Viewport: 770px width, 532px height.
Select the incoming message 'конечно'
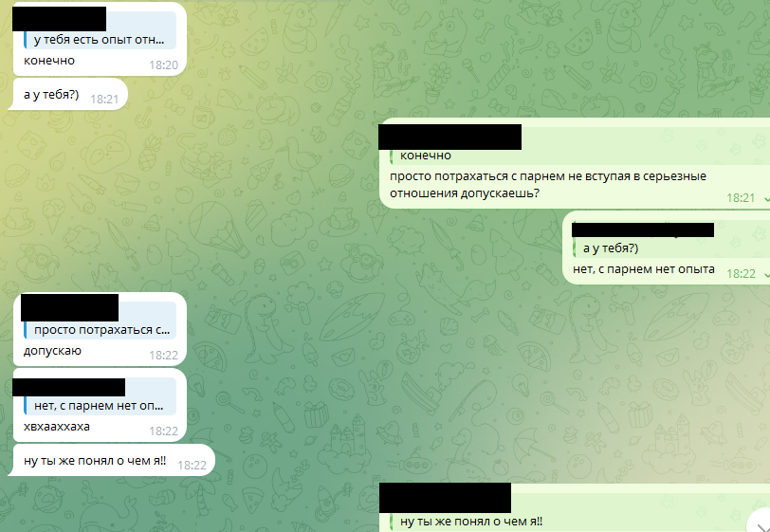49,61
